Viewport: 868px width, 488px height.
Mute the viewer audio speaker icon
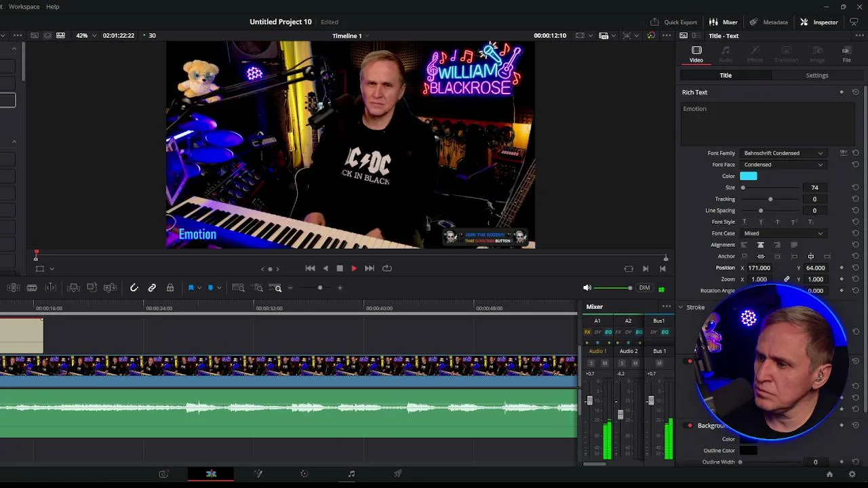(587, 288)
